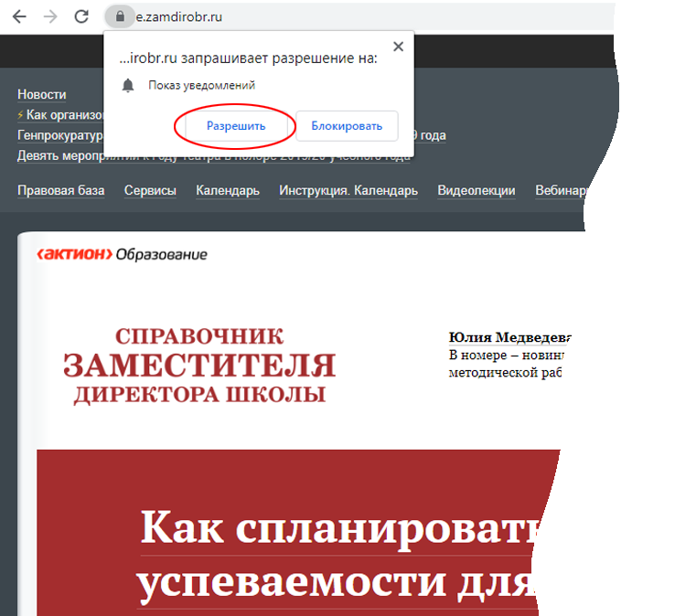
Task: Click the browser back arrow
Action: click(x=19, y=16)
